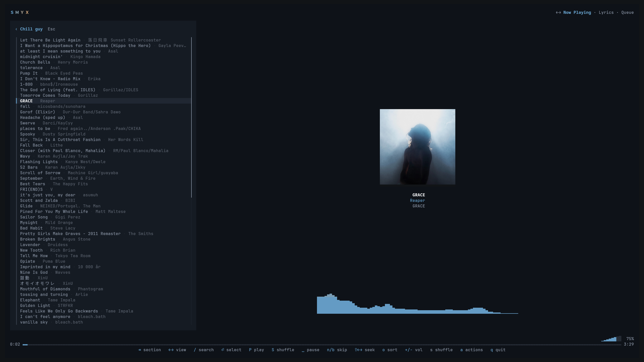
Task: Select track "fall" by nicosbands/sunohara
Action: [x=104, y=107]
